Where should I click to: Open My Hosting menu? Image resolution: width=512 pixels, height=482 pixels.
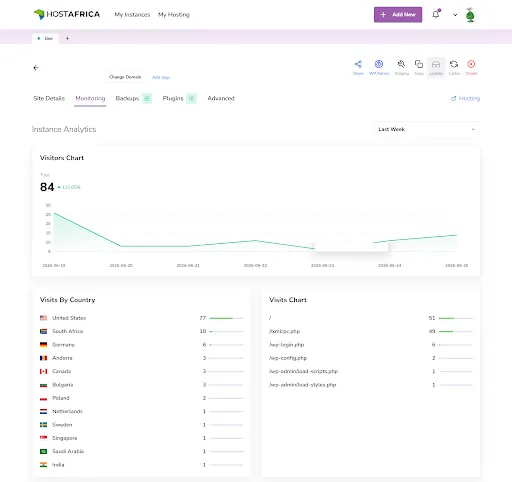coord(174,15)
